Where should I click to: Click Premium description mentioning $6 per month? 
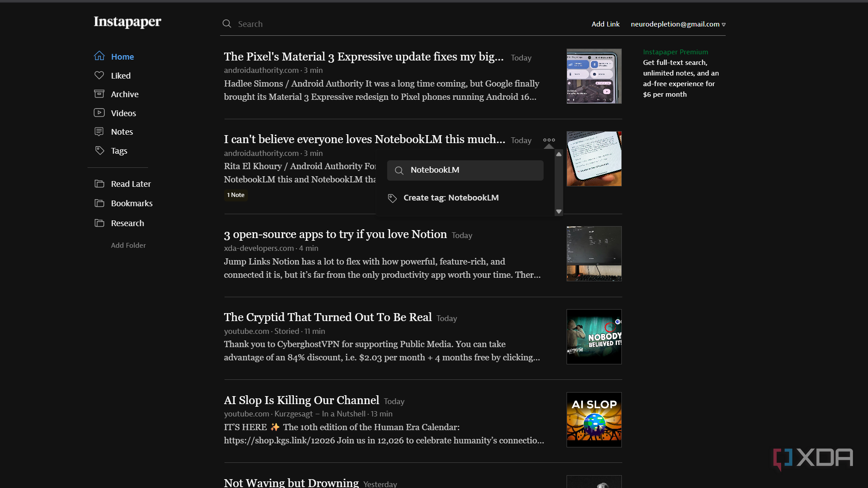click(x=681, y=78)
